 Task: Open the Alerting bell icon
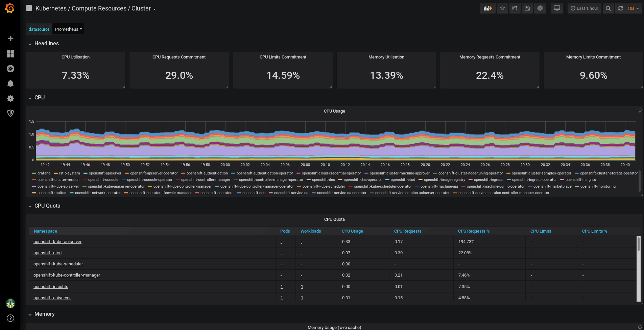coord(10,84)
